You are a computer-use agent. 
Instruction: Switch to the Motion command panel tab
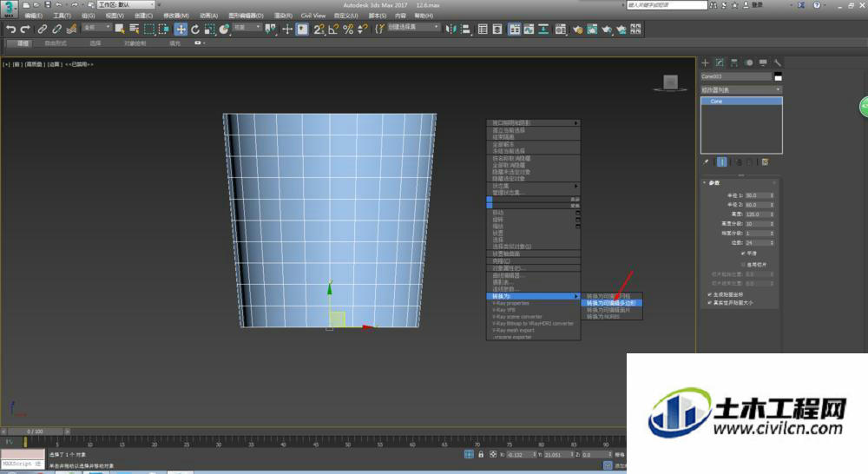(x=749, y=63)
